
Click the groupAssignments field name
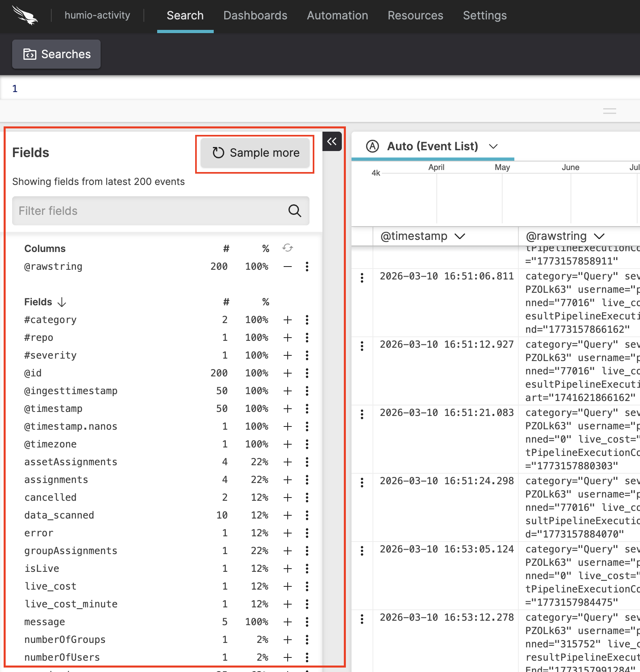(x=71, y=551)
